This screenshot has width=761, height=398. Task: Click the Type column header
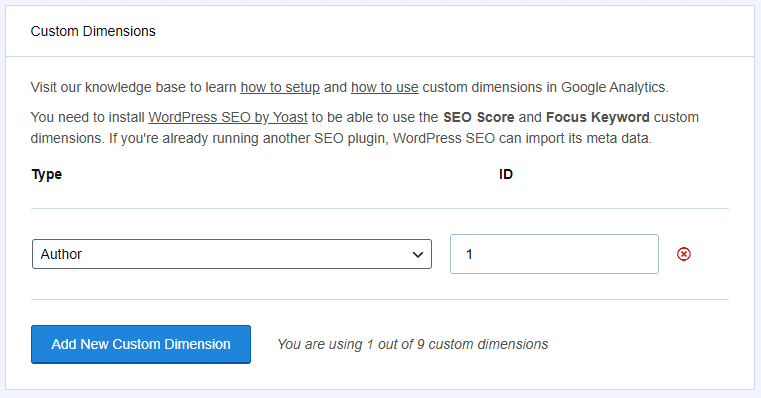(47, 174)
